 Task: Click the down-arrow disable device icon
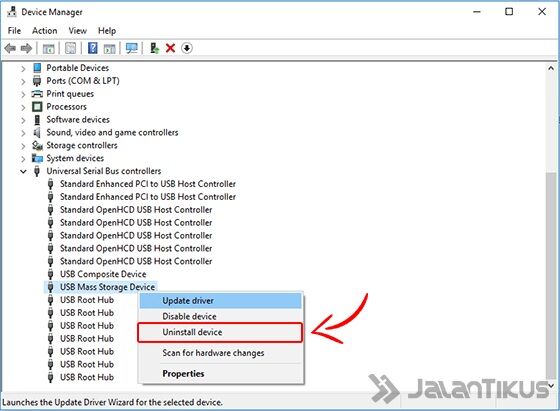(x=187, y=48)
